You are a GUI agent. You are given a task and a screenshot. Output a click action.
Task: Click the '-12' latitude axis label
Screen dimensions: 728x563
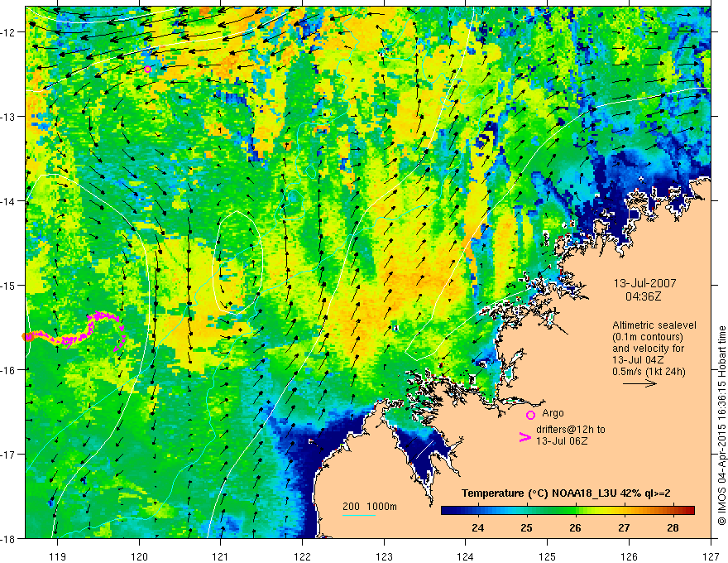(x=8, y=32)
